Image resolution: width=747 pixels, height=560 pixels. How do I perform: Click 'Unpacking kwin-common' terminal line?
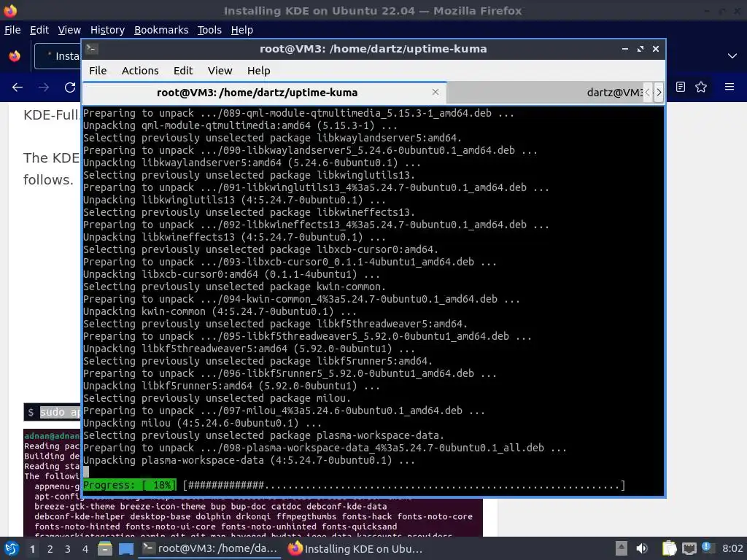tap(220, 311)
